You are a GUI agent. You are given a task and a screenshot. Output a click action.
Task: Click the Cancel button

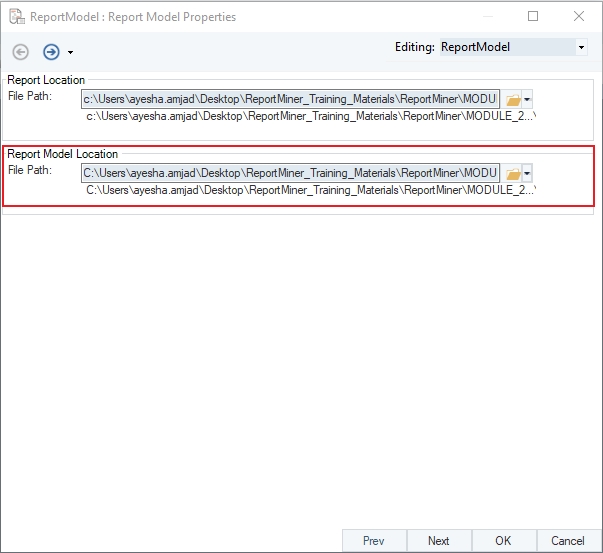pos(568,541)
